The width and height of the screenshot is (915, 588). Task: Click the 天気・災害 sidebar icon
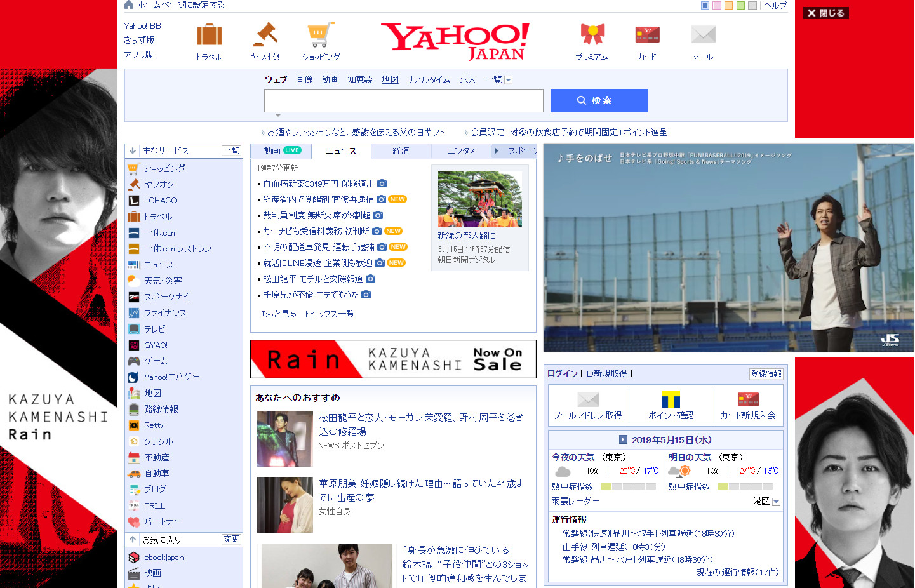coord(133,280)
